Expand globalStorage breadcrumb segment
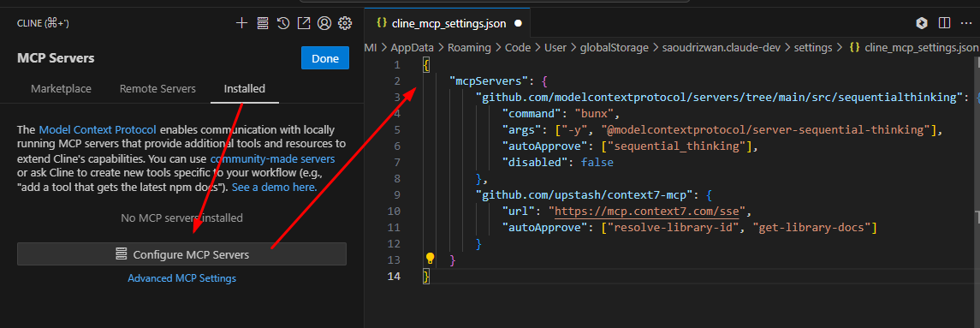This screenshot has height=328, width=980. 615,48
